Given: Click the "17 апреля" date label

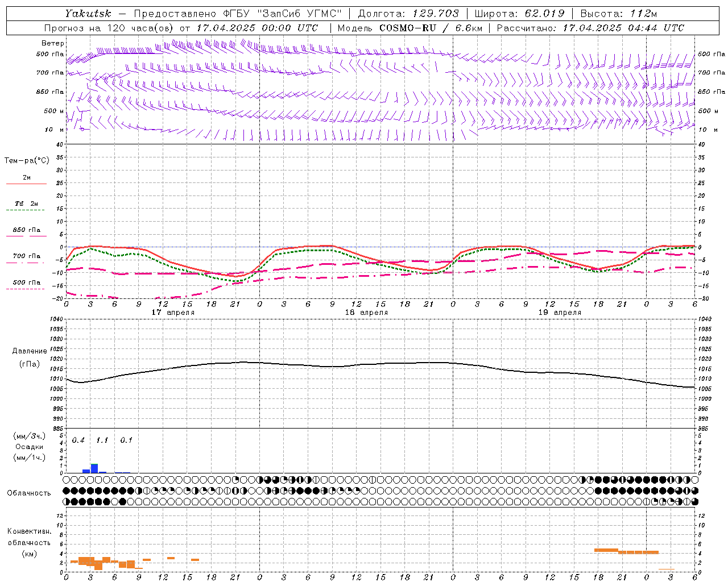Looking at the screenshot, I should pos(173,313).
